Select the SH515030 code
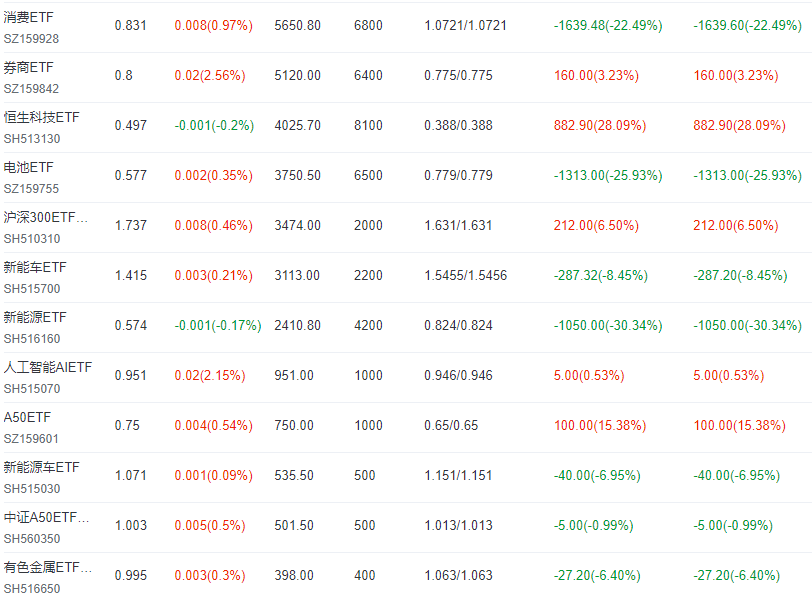The height and width of the screenshot is (602, 812). (x=32, y=489)
